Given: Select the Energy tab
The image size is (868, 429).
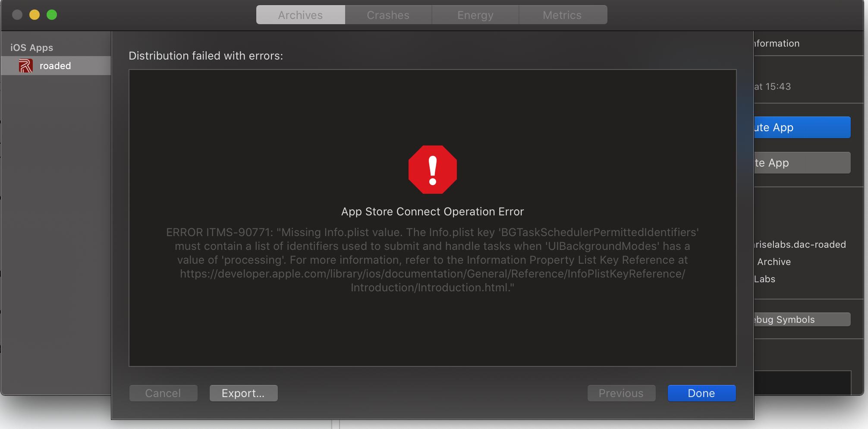Looking at the screenshot, I should pyautogui.click(x=475, y=15).
